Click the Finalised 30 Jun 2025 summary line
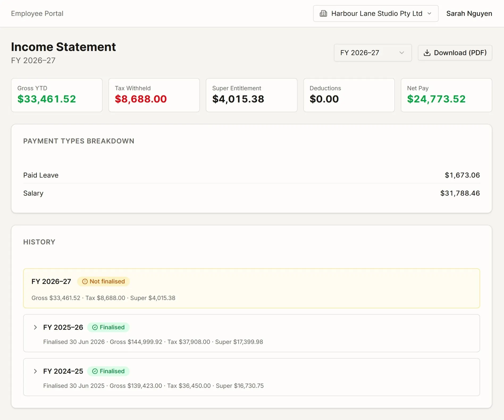The height and width of the screenshot is (420, 504). pos(153,386)
